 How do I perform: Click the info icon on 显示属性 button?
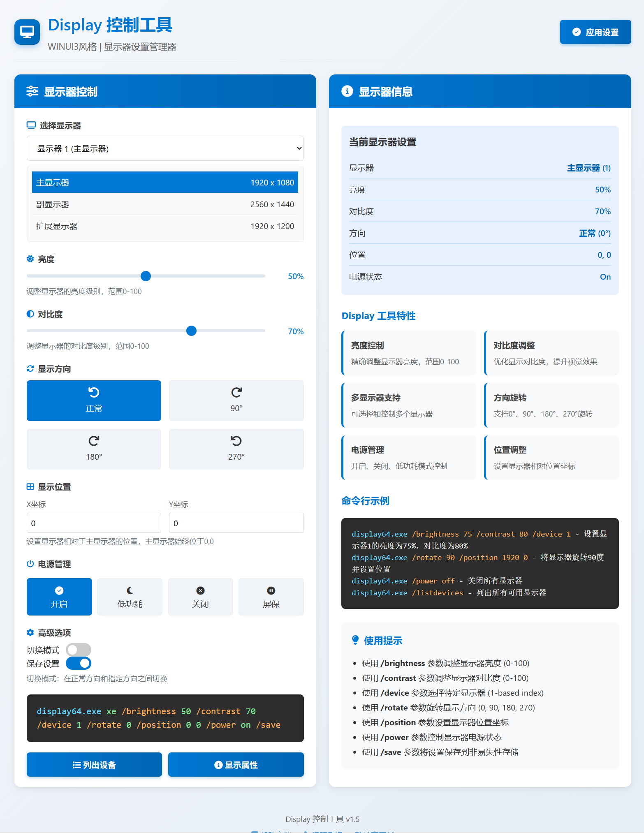tap(218, 765)
